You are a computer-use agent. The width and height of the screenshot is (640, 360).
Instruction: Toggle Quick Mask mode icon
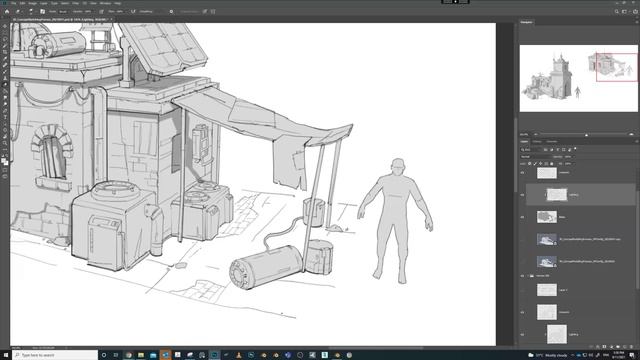[5, 169]
